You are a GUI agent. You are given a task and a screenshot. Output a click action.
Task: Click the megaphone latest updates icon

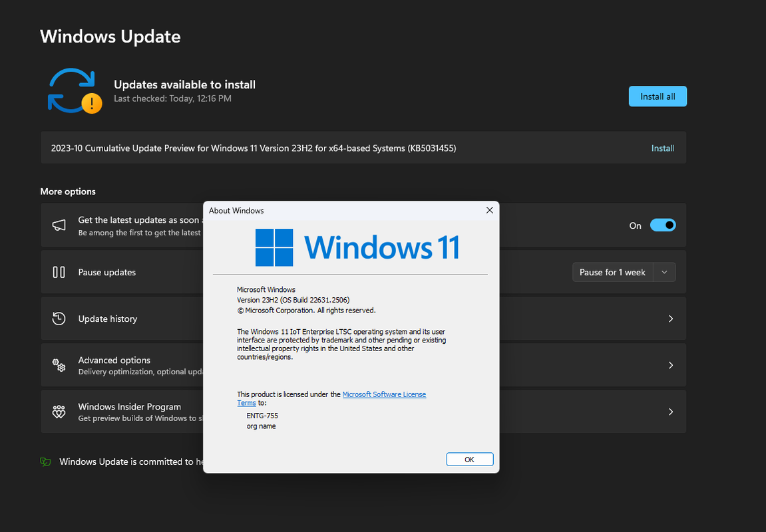pyautogui.click(x=59, y=225)
